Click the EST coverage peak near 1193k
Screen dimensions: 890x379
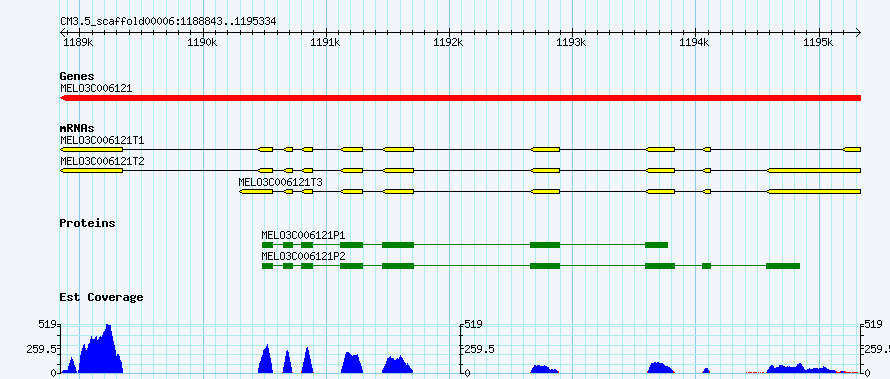point(544,369)
